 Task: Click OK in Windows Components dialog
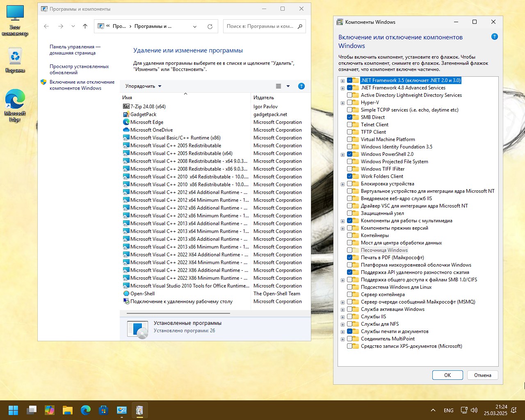coord(447,375)
